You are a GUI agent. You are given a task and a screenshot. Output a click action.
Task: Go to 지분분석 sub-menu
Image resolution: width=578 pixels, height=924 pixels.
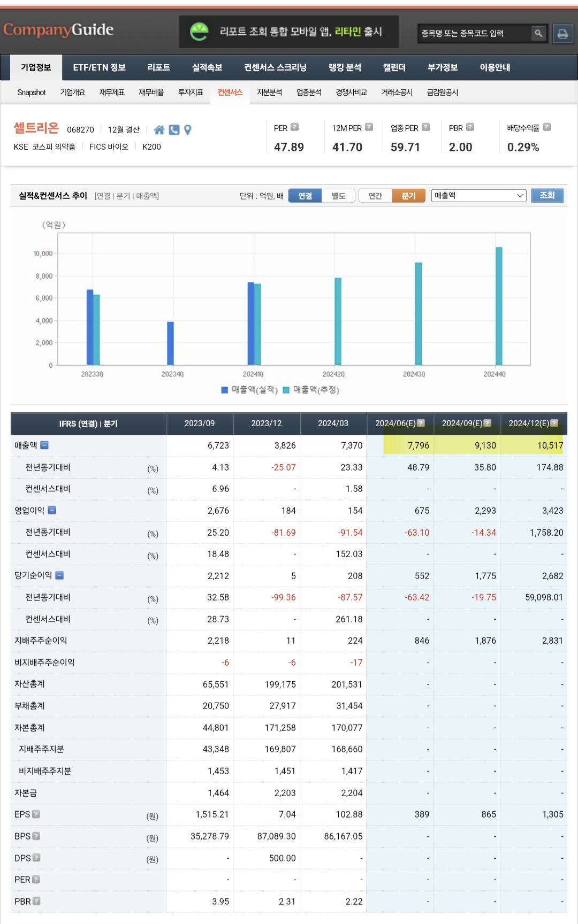coord(269,93)
